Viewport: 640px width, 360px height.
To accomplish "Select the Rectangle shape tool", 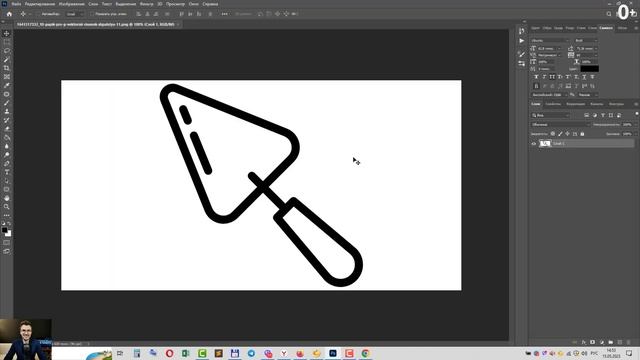I will (7, 189).
